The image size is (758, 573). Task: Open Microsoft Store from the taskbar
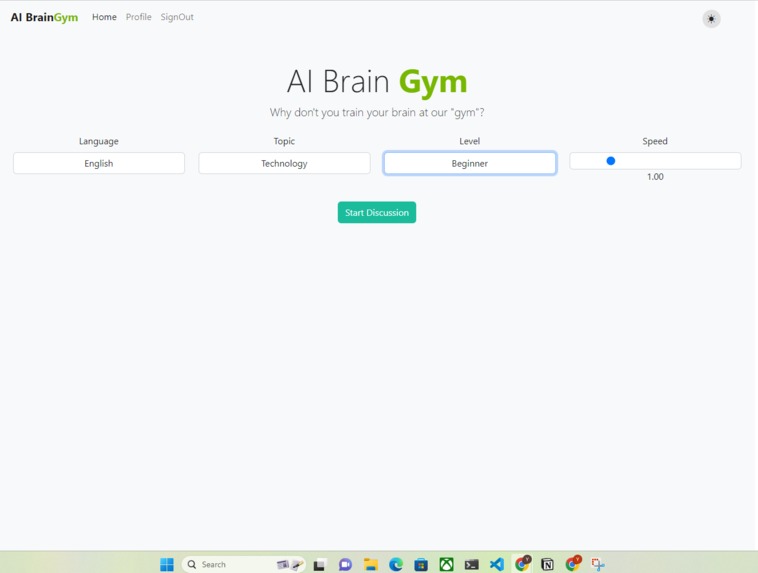pyautogui.click(x=421, y=564)
